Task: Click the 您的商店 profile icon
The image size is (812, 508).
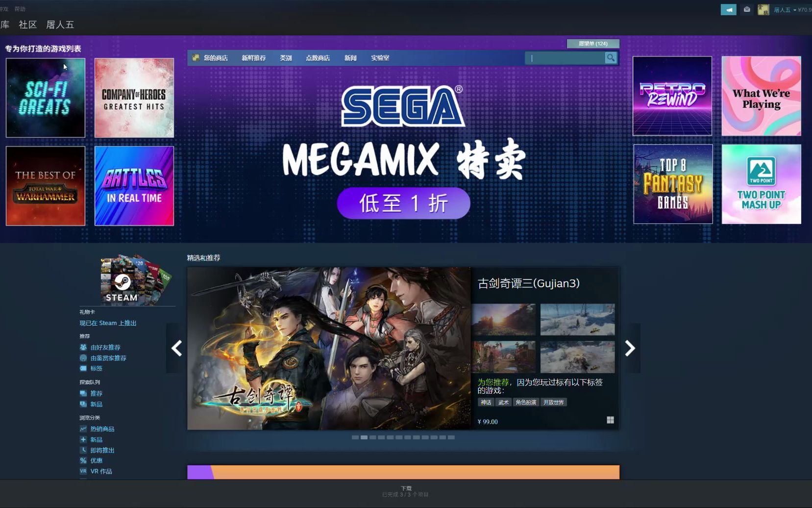Action: point(196,58)
